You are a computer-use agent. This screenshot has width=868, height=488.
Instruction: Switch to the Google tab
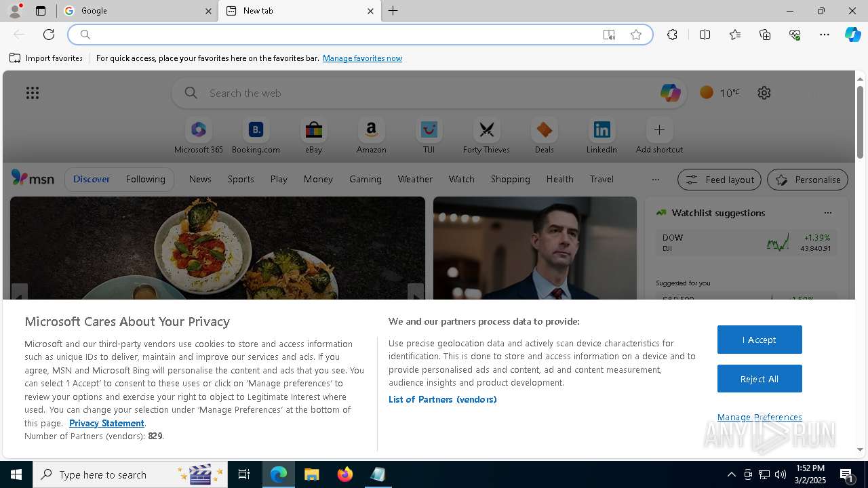pyautogui.click(x=136, y=11)
